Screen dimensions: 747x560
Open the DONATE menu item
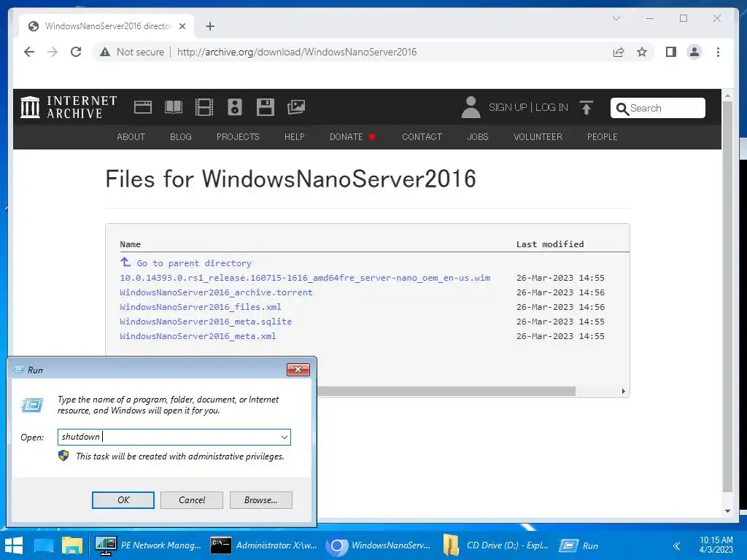(x=352, y=136)
